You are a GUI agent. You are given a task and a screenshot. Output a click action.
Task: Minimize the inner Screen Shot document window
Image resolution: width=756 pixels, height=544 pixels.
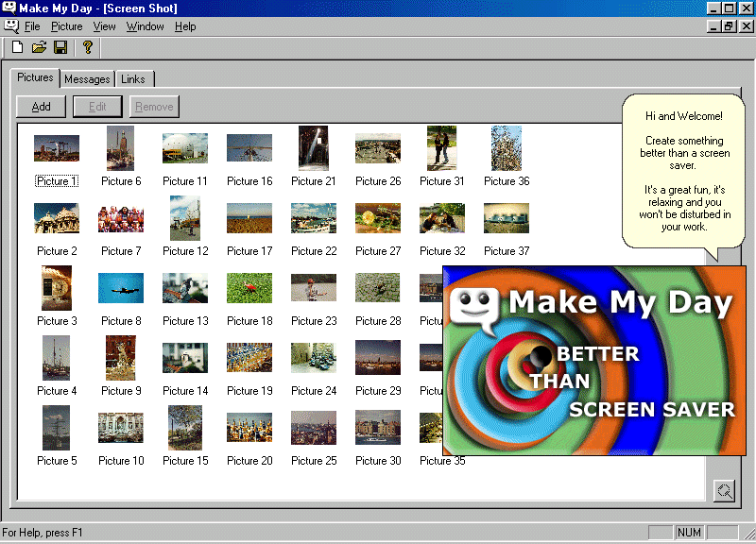pyautogui.click(x=714, y=26)
